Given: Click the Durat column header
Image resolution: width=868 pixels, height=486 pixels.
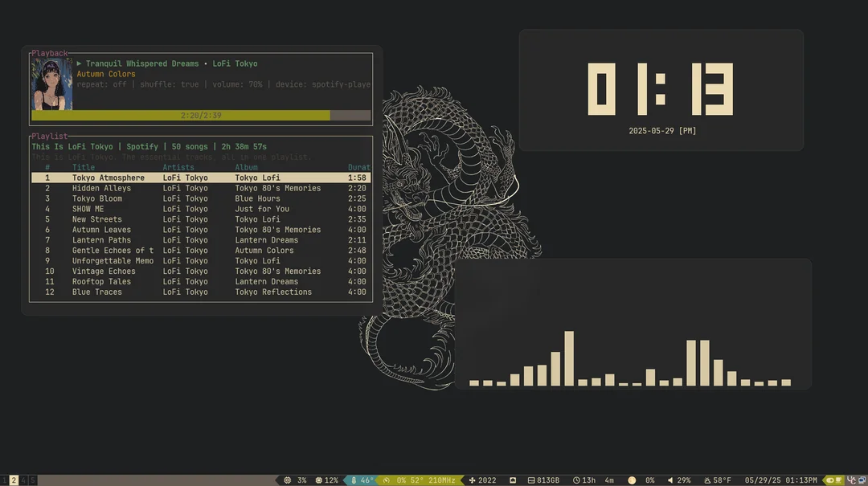Looking at the screenshot, I should pos(359,167).
